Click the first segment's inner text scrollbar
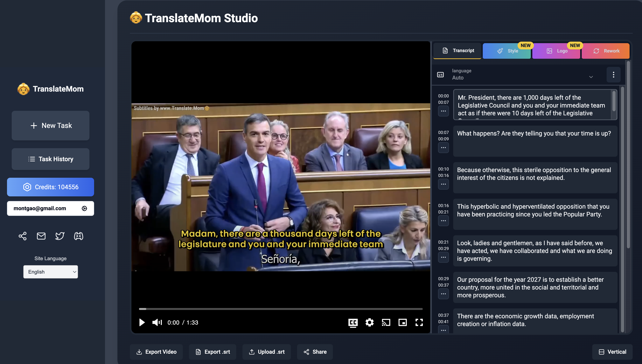This screenshot has height=364, width=642. tap(614, 101)
